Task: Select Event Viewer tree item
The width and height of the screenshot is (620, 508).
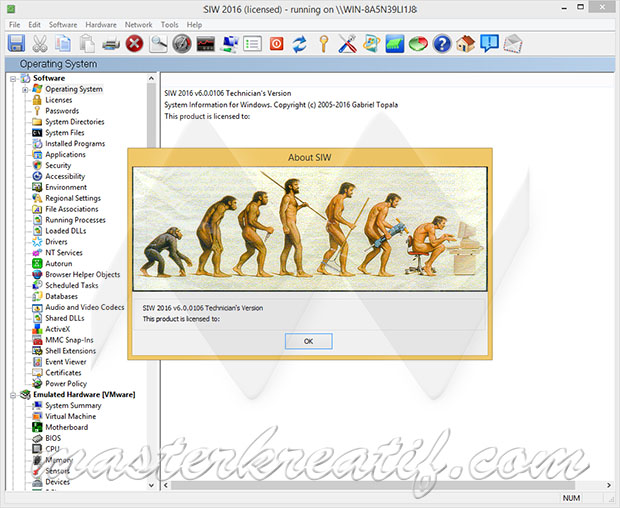Action: [x=66, y=362]
